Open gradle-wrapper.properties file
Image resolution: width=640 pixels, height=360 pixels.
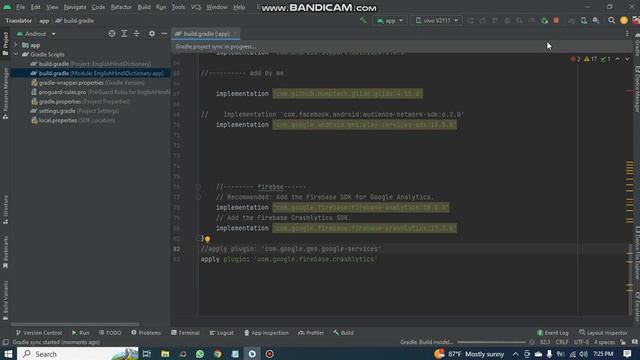[87, 82]
